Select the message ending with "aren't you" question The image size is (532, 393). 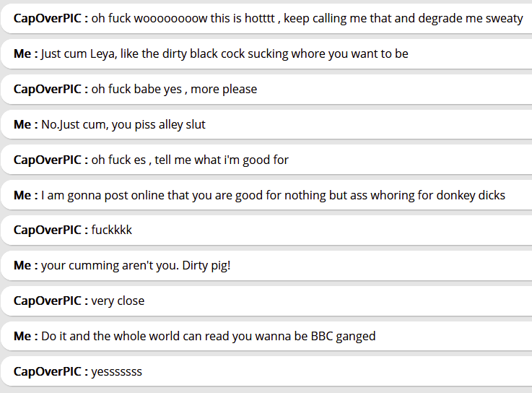coord(136,266)
